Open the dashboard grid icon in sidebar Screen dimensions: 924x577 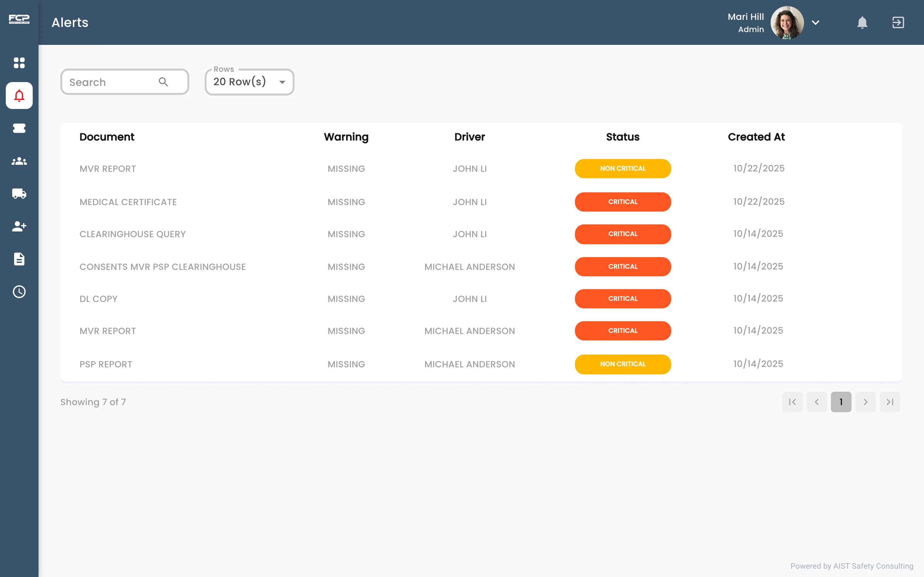(19, 63)
